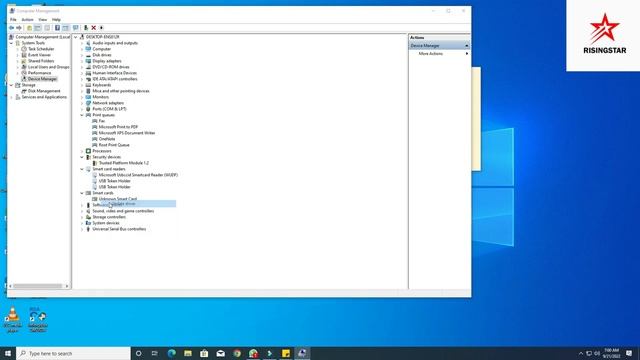Viewport: 640px width, 360px height.
Task: Open Google Chrome from the taskbar
Action: click(237, 353)
